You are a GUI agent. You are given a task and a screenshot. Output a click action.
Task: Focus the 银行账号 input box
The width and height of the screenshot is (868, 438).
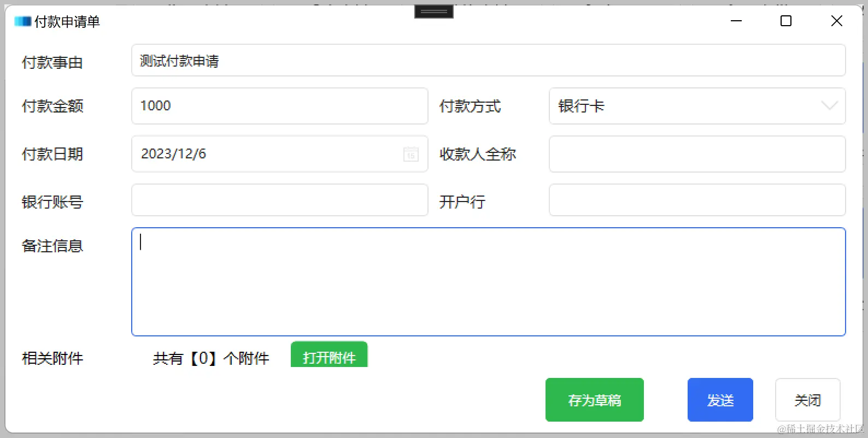tap(280, 200)
